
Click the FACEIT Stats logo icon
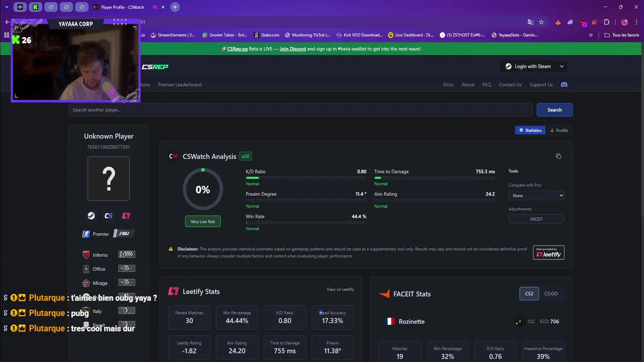[384, 294]
